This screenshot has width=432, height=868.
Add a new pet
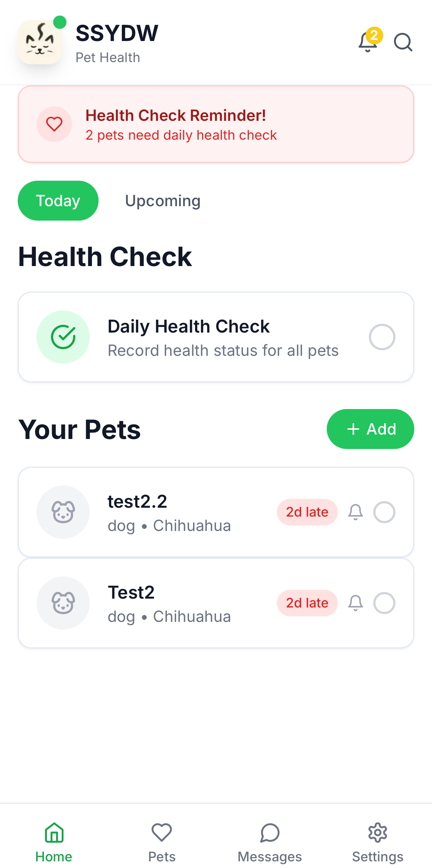(x=370, y=429)
